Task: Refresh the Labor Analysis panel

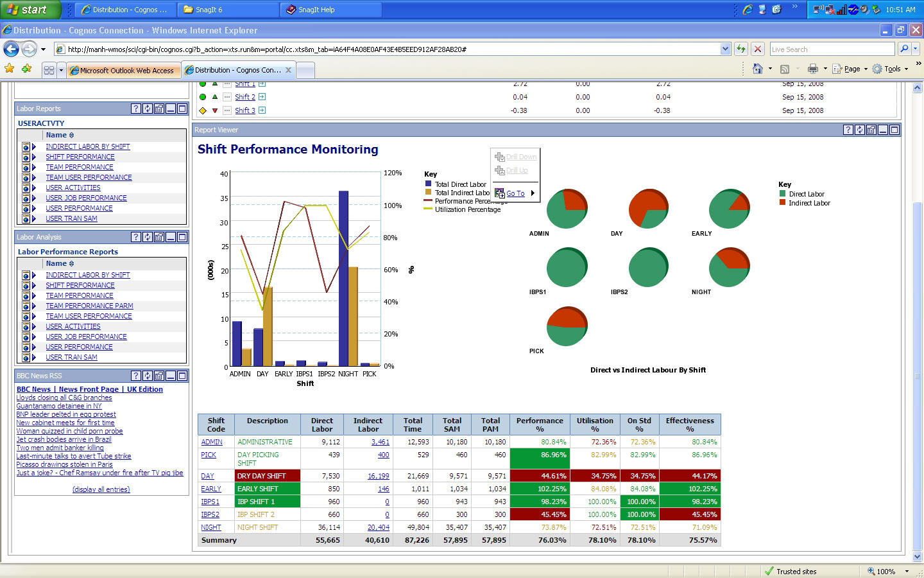Action: point(148,237)
